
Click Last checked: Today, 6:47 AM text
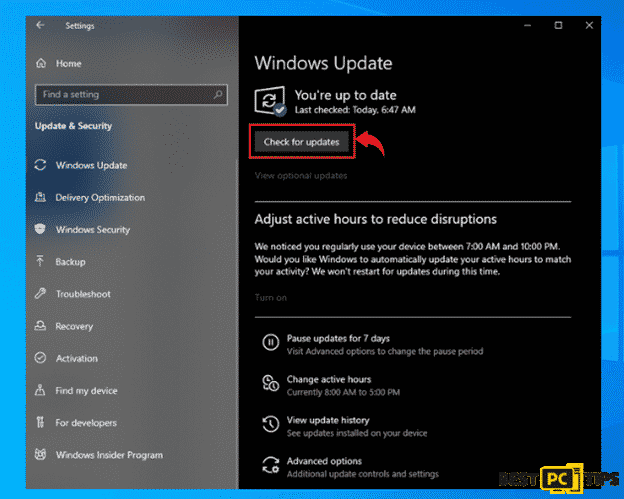(x=355, y=110)
